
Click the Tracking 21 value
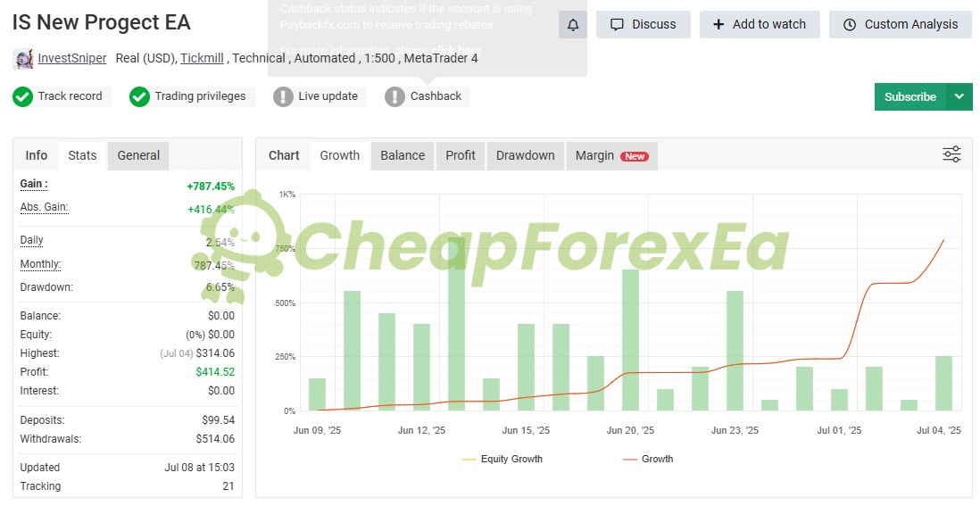click(228, 486)
